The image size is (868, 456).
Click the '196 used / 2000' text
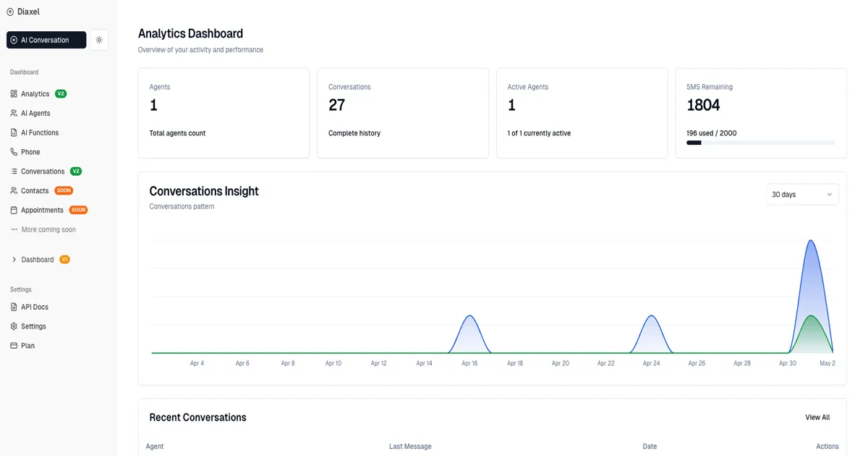pyautogui.click(x=712, y=133)
